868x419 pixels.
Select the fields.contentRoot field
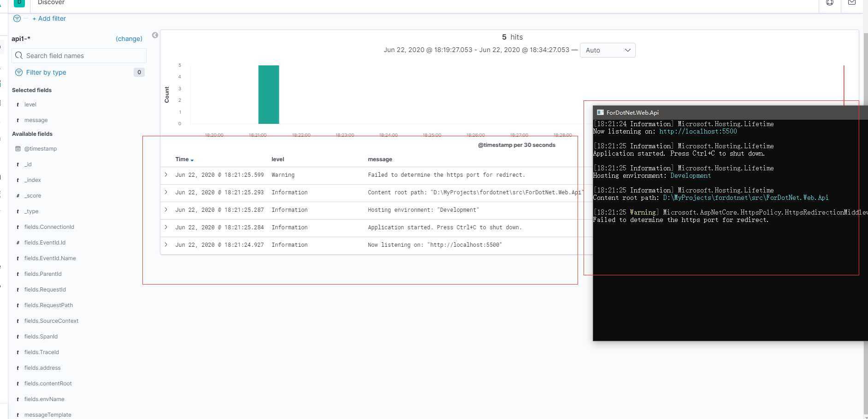48,384
